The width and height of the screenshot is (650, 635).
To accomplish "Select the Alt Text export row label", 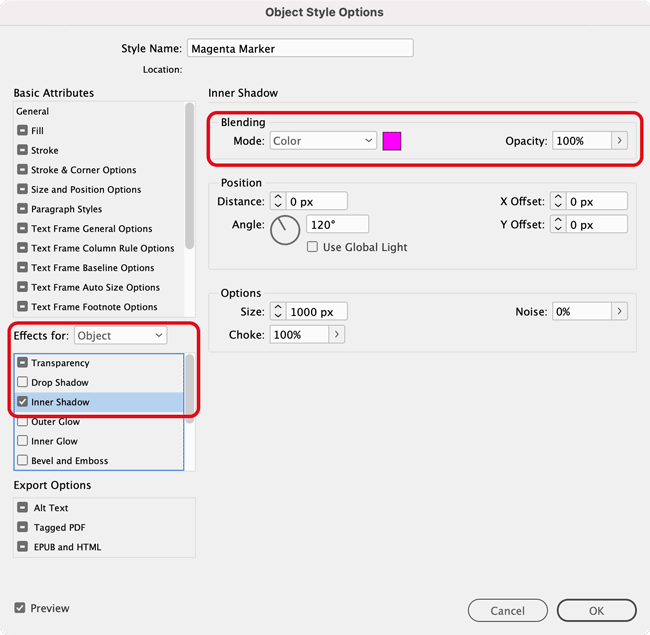I will [51, 508].
